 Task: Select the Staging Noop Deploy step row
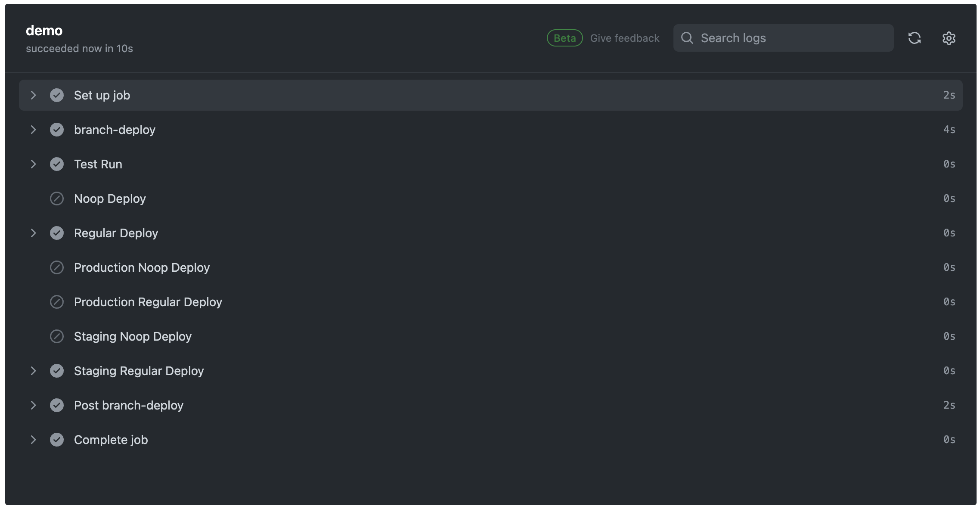301,336
